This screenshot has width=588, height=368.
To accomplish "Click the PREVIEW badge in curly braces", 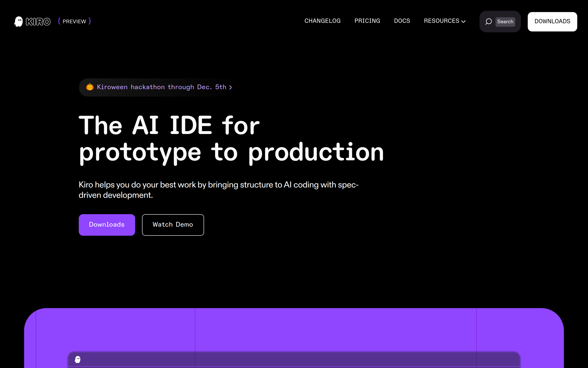I will click(74, 21).
